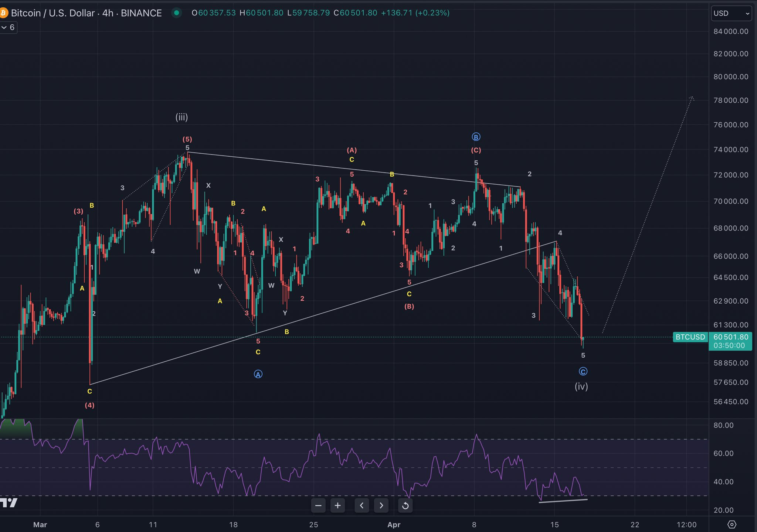This screenshot has width=757, height=532.
Task: Click the TradingView logo
Action: (9, 503)
